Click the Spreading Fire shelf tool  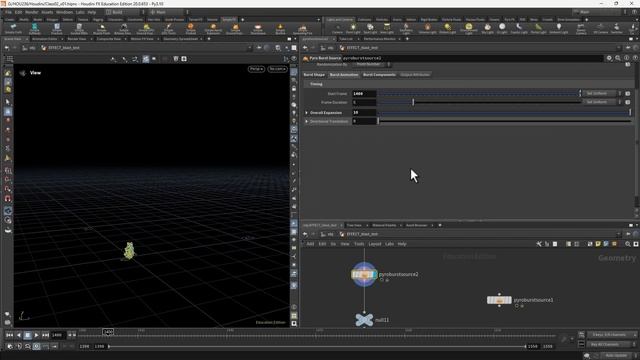tap(302, 29)
